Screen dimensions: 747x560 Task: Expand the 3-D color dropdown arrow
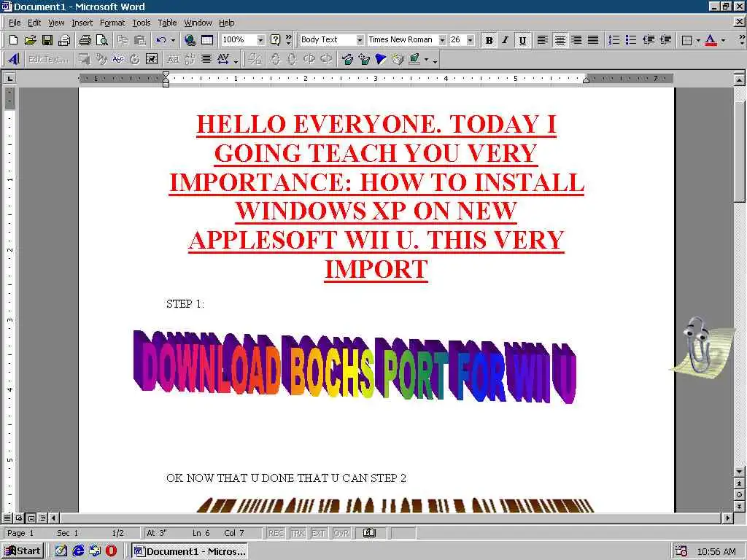(426, 59)
